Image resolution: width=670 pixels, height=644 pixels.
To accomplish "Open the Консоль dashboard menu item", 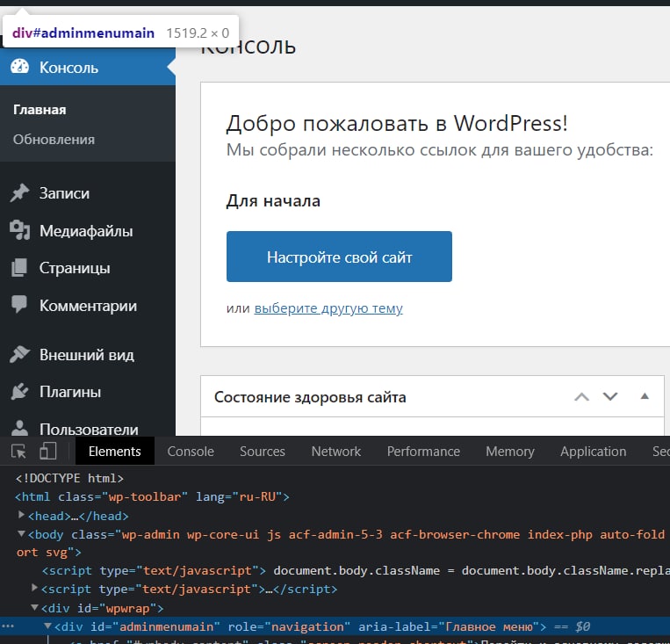I will (88, 67).
